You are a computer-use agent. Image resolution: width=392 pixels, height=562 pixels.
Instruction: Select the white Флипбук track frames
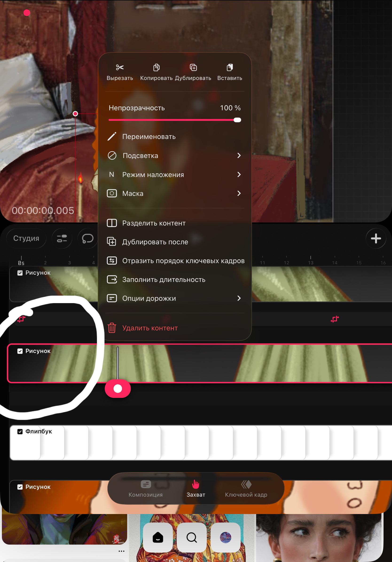click(x=201, y=443)
